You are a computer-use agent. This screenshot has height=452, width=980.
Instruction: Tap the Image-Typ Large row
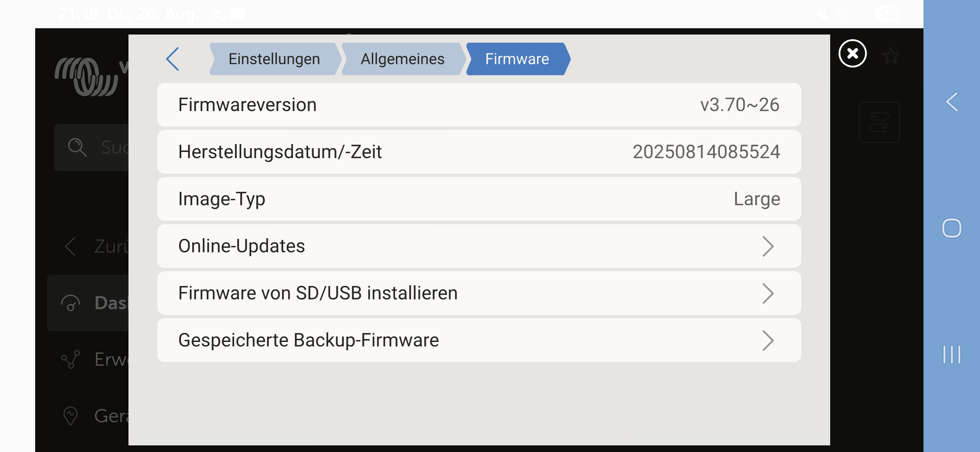click(x=479, y=199)
